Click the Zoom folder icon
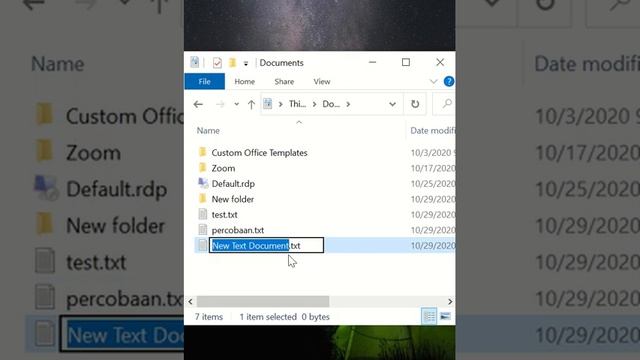This screenshot has height=360, width=640. point(202,168)
